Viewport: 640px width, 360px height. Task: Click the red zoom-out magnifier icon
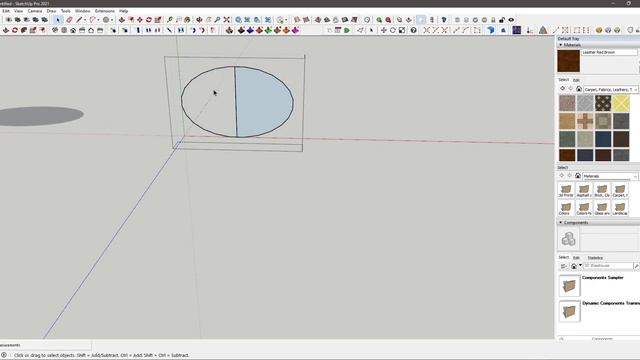tap(388, 20)
